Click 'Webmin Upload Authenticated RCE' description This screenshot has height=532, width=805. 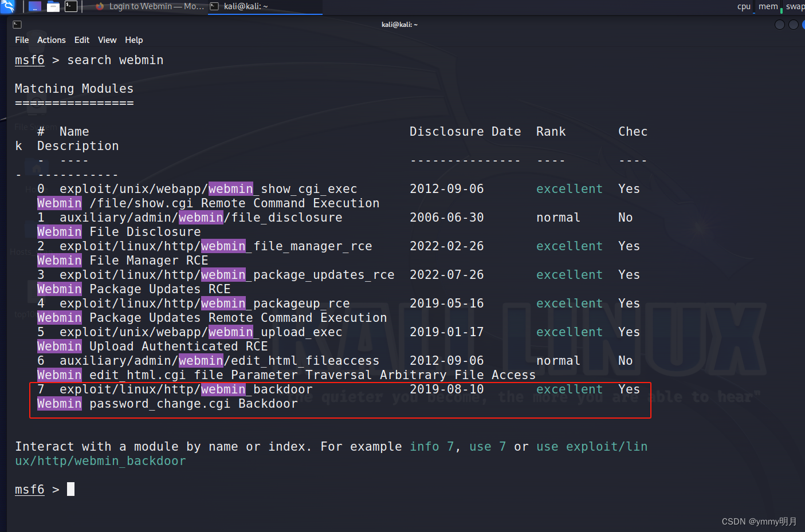tap(152, 346)
